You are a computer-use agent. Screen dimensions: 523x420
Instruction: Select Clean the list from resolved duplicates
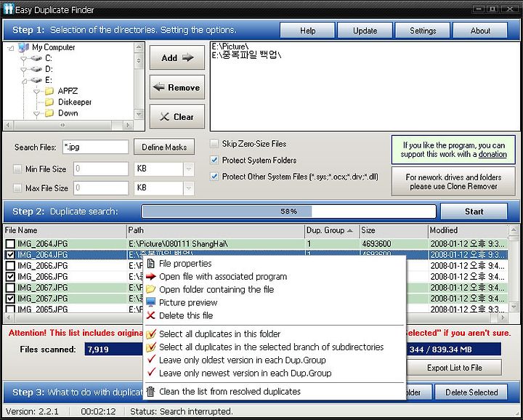click(274, 392)
